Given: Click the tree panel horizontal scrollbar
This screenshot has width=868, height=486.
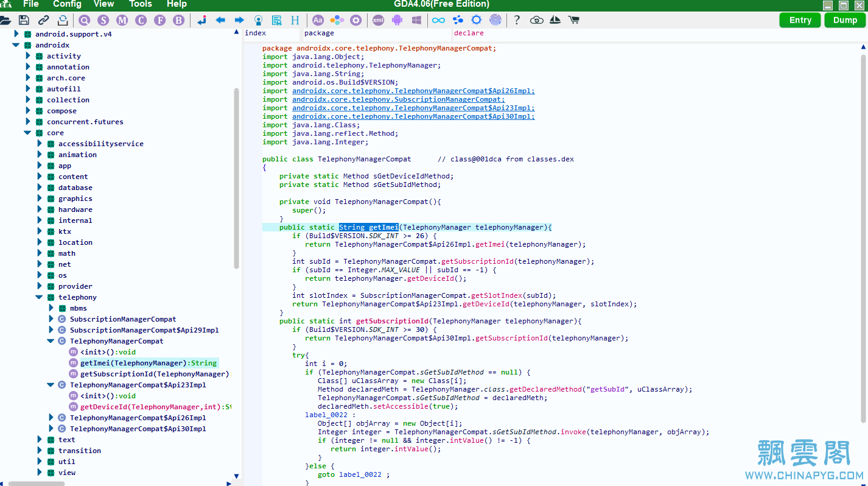Looking at the screenshot, I should (x=37, y=484).
